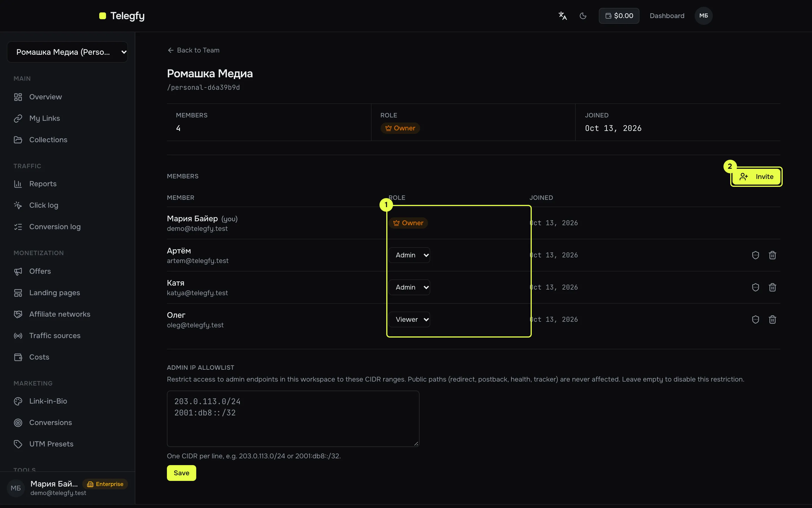Delete Катя using trash icon

(773, 287)
